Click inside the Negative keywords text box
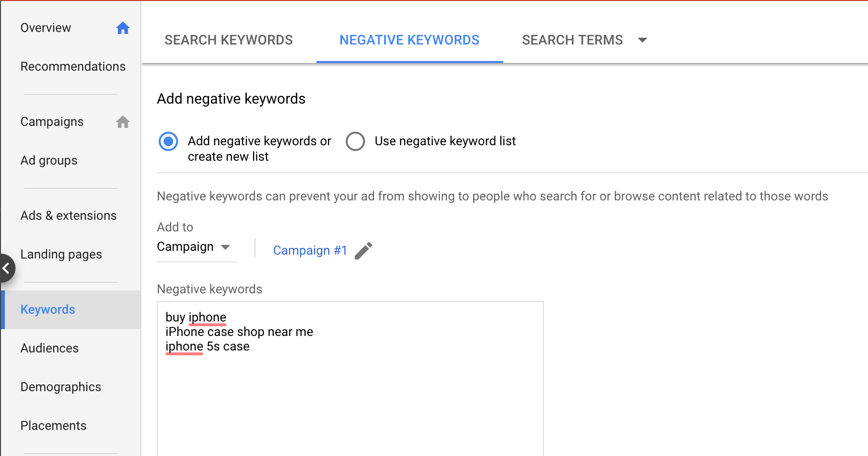 pos(350,387)
